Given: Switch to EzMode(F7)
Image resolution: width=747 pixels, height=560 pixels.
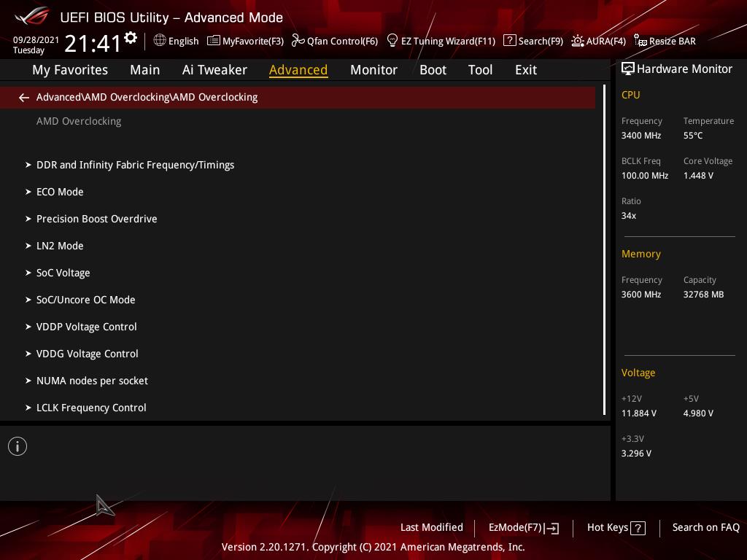Looking at the screenshot, I should tap(523, 528).
